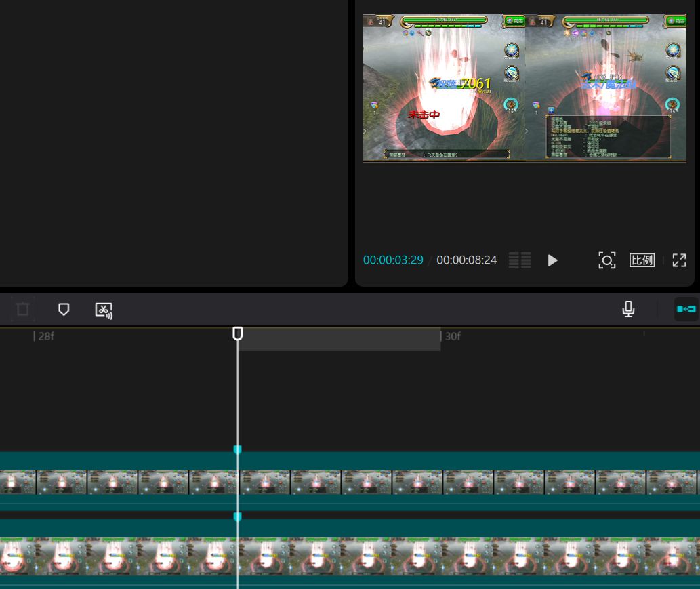Click the playhead handle on the ruler
Screen dimensions: 700x589
(x=238, y=333)
